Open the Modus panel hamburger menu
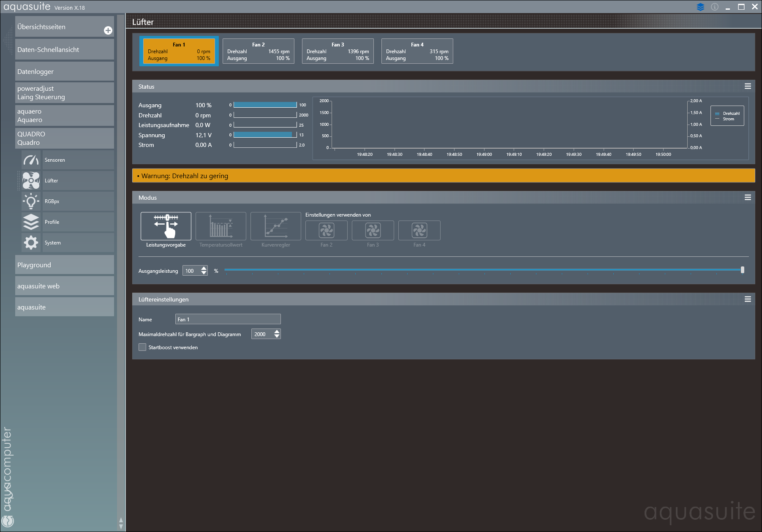This screenshot has height=532, width=762. [x=748, y=197]
